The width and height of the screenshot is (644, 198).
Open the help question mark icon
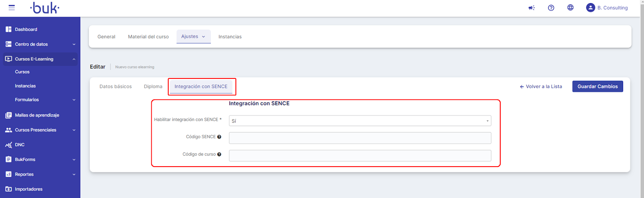[x=551, y=8]
